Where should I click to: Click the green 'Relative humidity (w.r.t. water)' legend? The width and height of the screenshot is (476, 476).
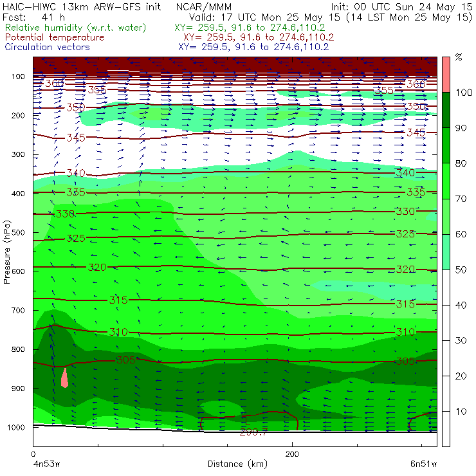[x=76, y=28]
